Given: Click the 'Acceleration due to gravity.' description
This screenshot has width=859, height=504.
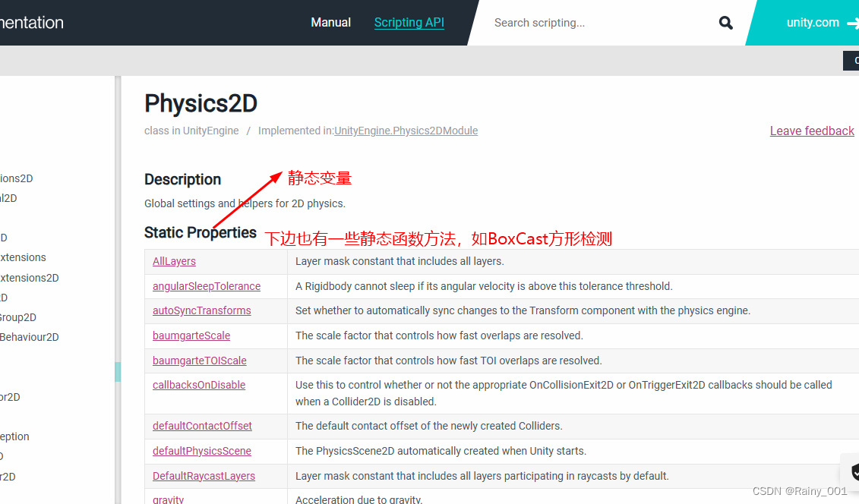Looking at the screenshot, I should (x=358, y=499).
